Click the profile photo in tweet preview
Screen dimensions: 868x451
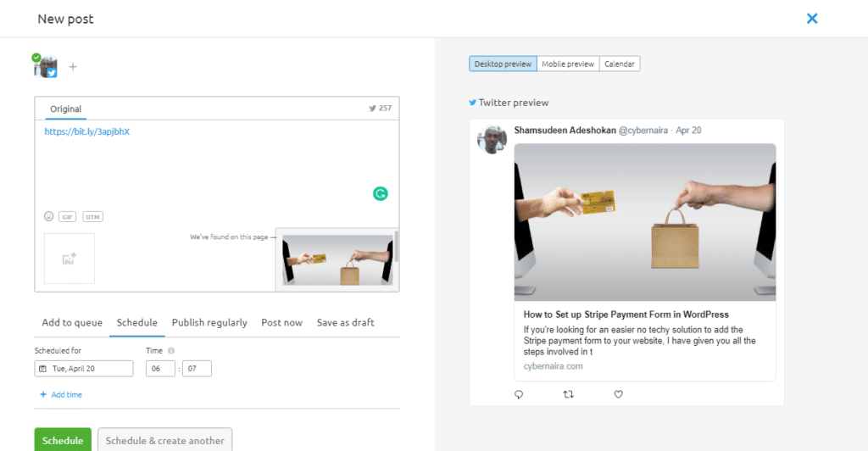(x=492, y=139)
